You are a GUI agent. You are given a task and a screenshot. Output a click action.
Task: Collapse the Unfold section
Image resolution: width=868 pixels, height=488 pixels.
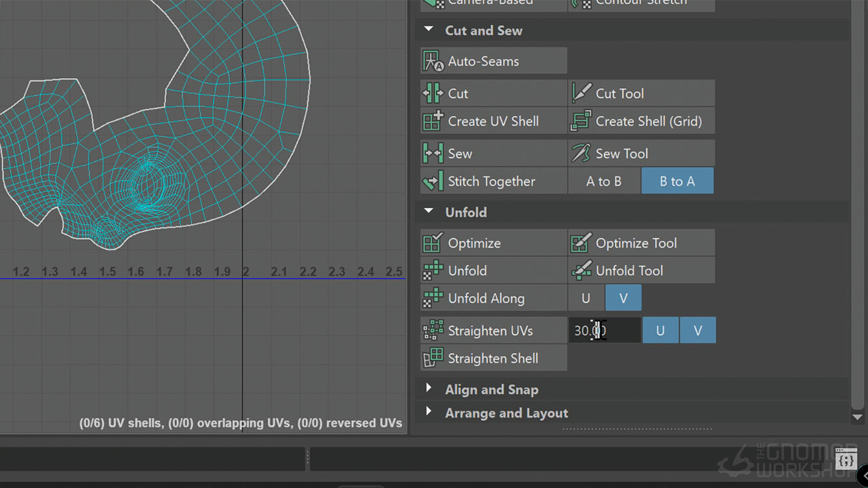429,212
